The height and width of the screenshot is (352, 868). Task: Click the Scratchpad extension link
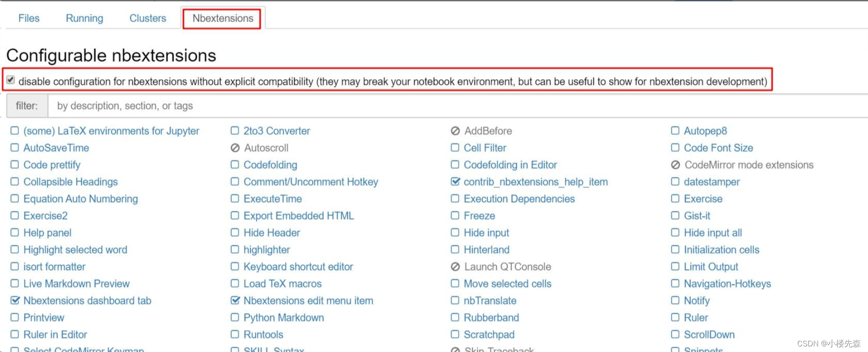point(489,334)
